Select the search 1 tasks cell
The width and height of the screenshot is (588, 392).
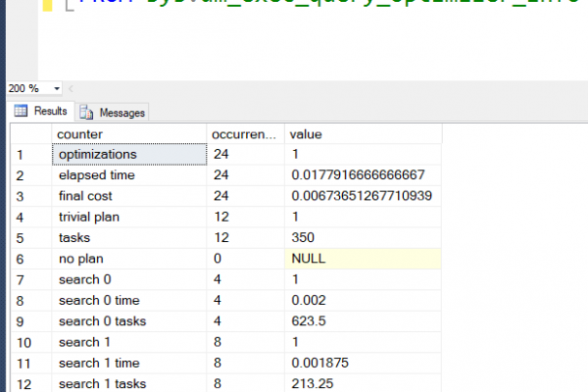[129, 384]
